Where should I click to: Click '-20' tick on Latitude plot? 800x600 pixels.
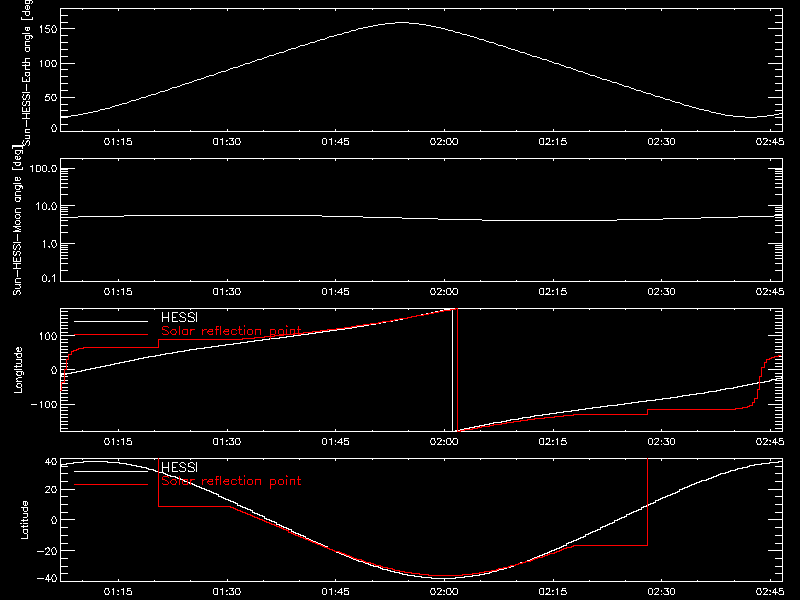pyautogui.click(x=46, y=551)
